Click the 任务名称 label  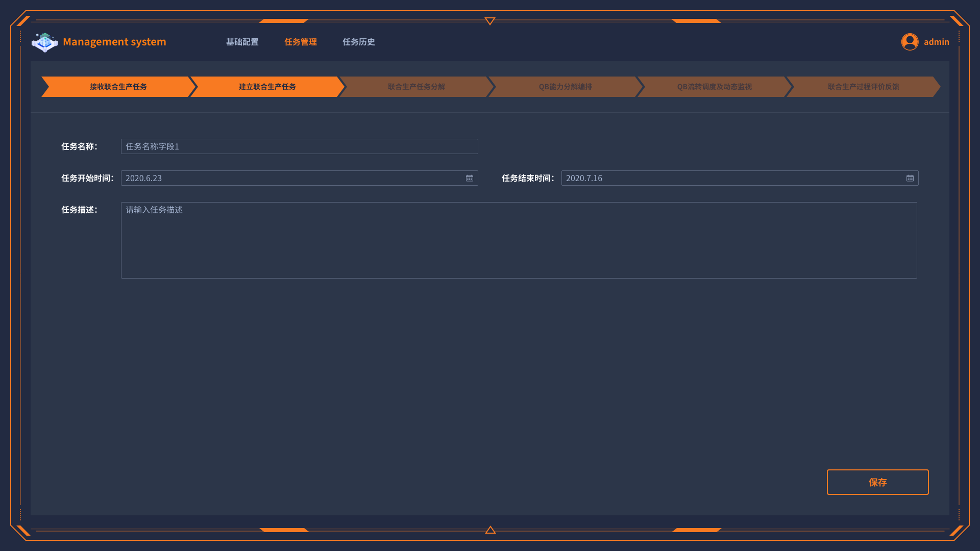79,146
